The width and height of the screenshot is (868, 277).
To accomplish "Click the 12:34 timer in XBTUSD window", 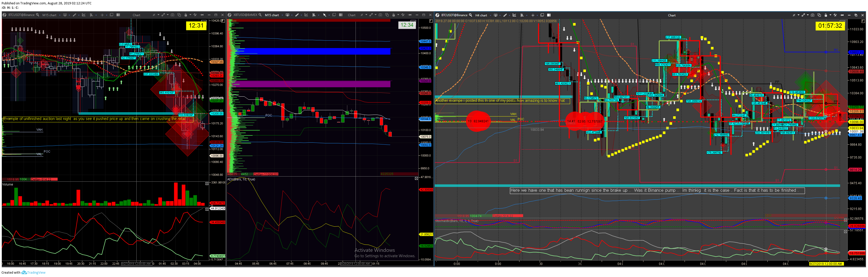I will pos(407,25).
